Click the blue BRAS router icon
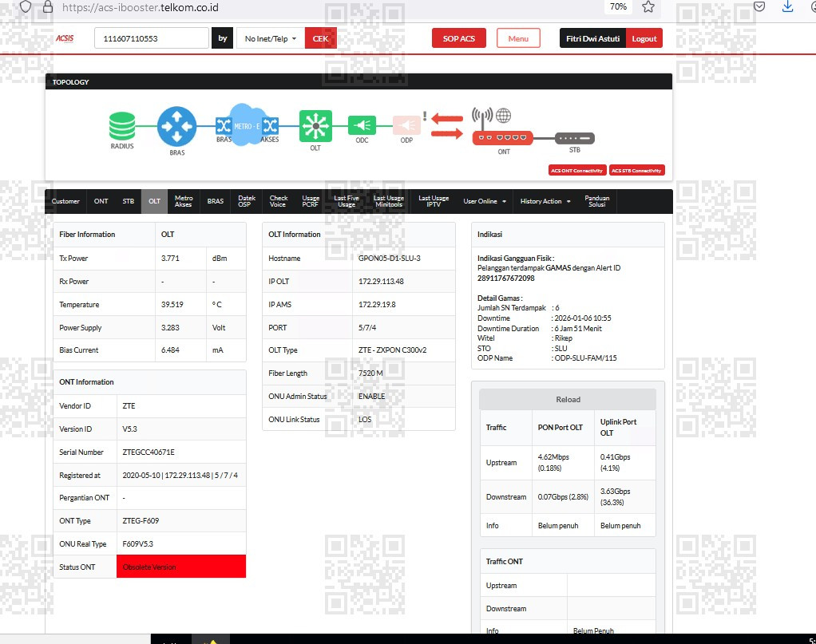Viewport: 816px width, 644px height. (177, 126)
